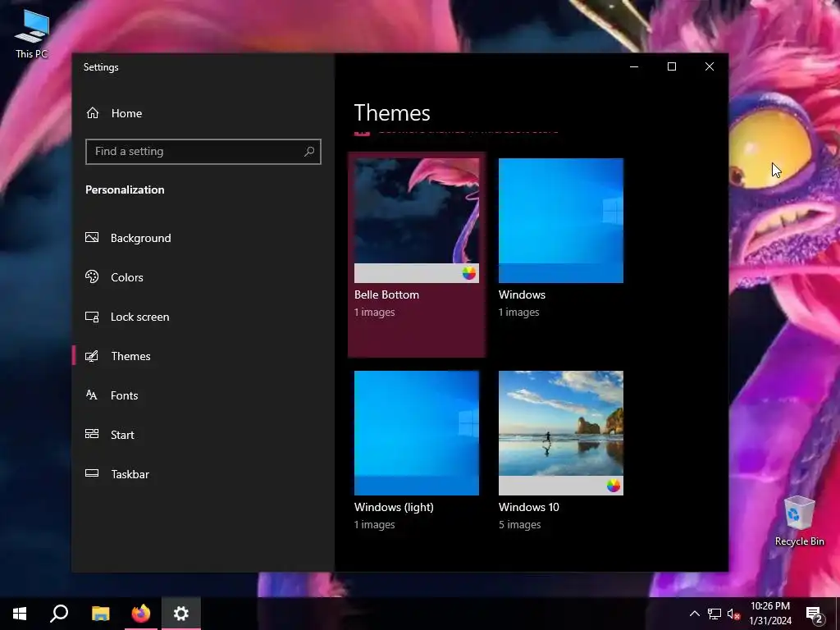
Task: Open the Background settings page
Action: coord(203,238)
